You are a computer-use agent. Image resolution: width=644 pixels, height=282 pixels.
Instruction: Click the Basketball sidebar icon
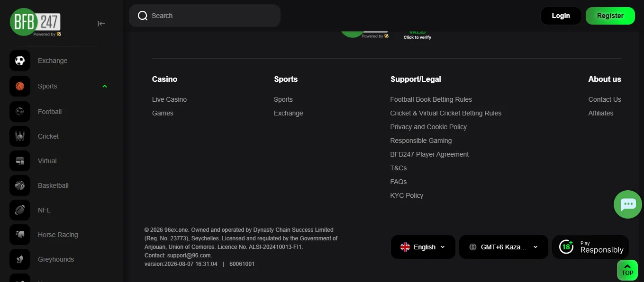(x=20, y=185)
